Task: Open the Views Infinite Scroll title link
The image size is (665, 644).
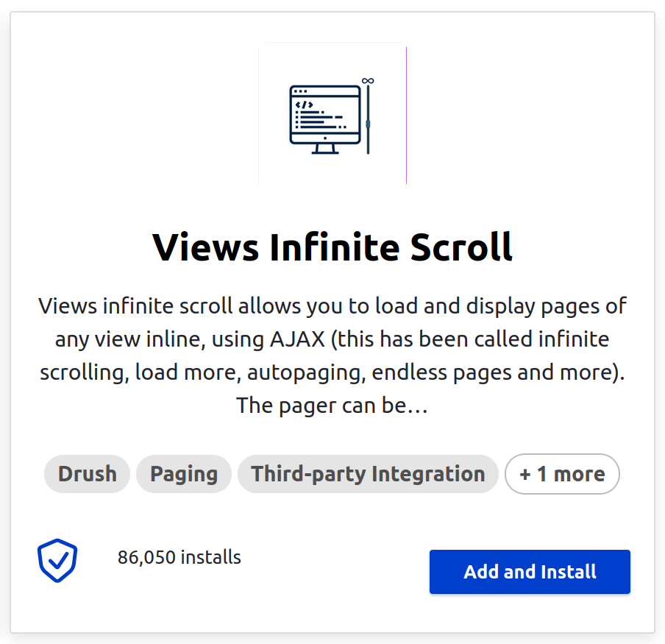Action: pos(332,247)
